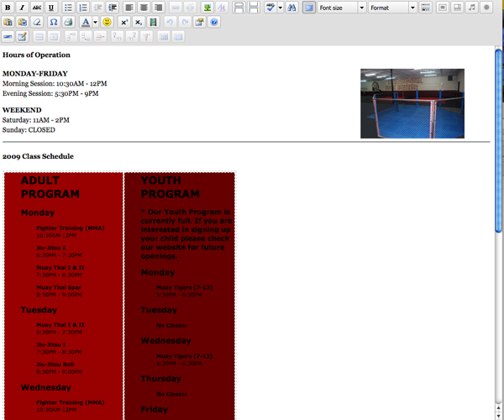504x420 pixels.
Task: Insert embedded media filmstrip icon
Action: click(153, 22)
